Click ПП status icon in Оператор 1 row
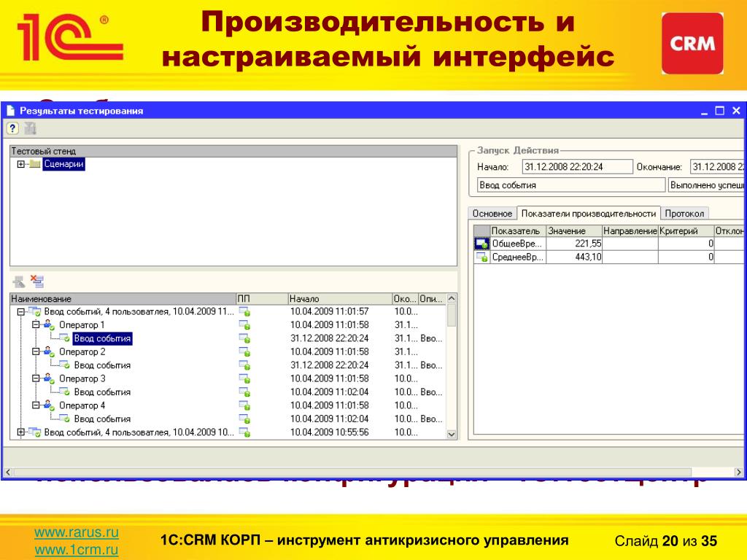 244,325
